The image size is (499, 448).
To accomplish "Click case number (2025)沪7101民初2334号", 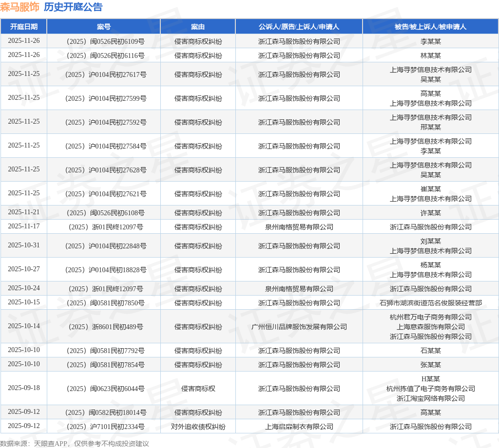I will pos(104,427).
